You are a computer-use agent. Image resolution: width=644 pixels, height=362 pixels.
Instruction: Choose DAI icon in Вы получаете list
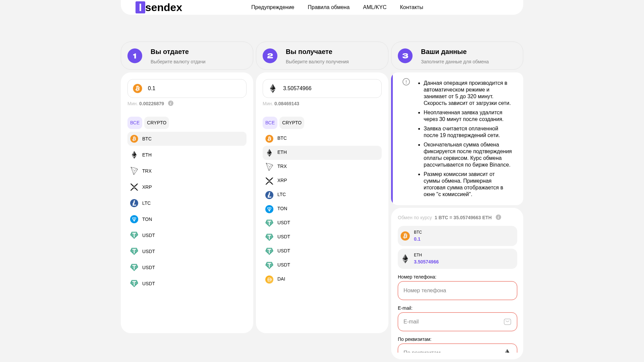click(269, 280)
